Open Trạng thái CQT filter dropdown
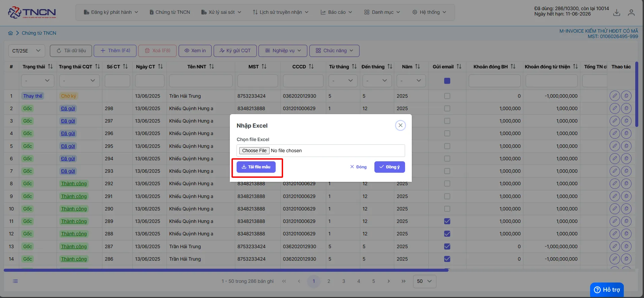Image resolution: width=644 pixels, height=298 pixels. tap(79, 81)
